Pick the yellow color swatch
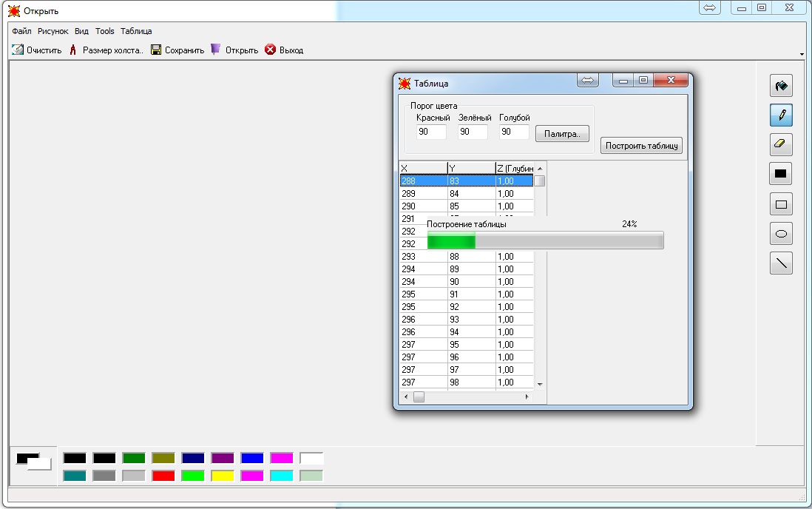Screen dimensions: 812x509 click(x=222, y=475)
